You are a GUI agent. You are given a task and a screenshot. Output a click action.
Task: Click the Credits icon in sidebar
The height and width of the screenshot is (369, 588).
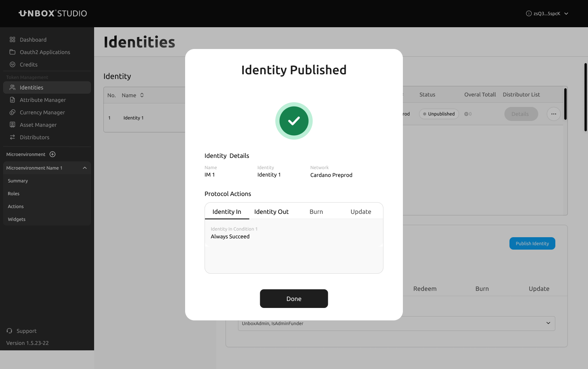click(x=12, y=65)
